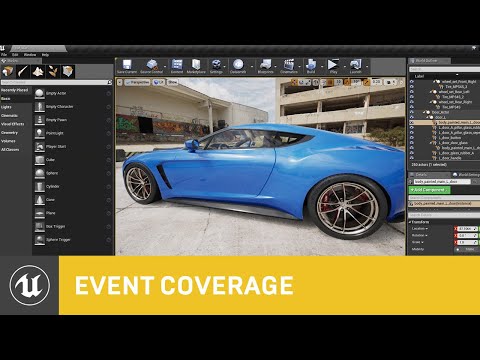Switch to the World Settings tab
Image resolution: width=480 pixels, height=360 pixels.
click(466, 175)
